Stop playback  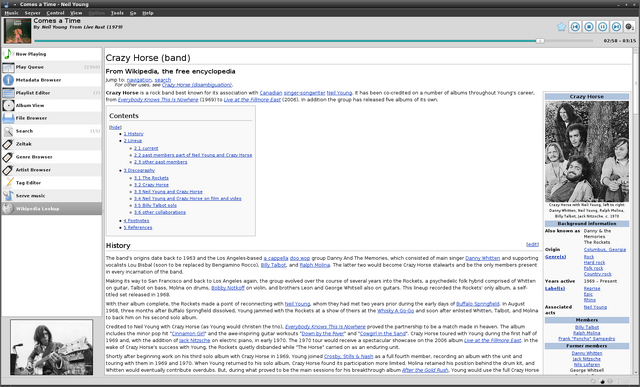point(589,27)
